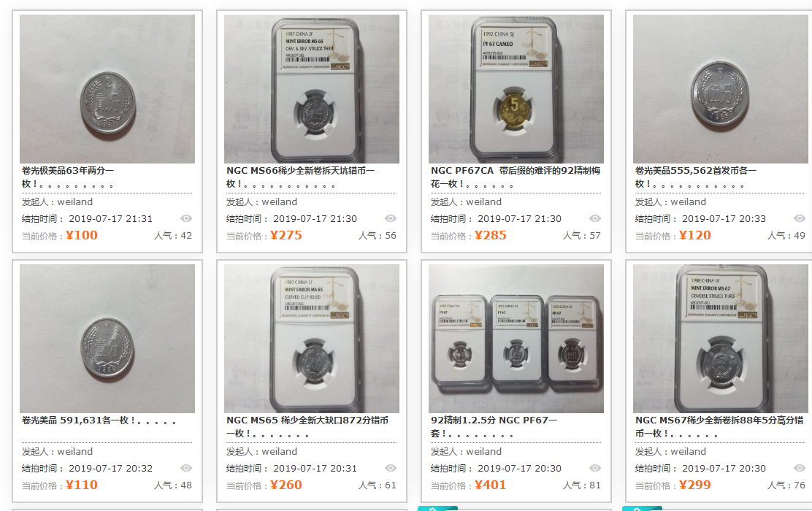Open NGC MS66稀少全新卷拆天坑错币 title link
The height and width of the screenshot is (511, 812).
[x=300, y=177]
